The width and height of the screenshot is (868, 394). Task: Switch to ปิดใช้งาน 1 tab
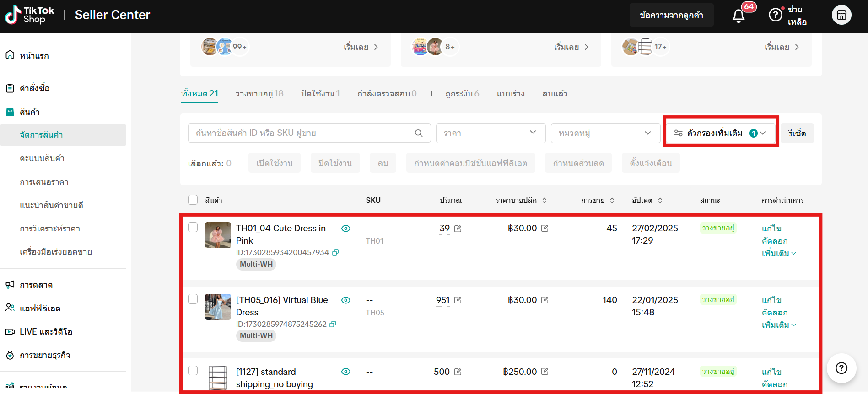click(320, 94)
